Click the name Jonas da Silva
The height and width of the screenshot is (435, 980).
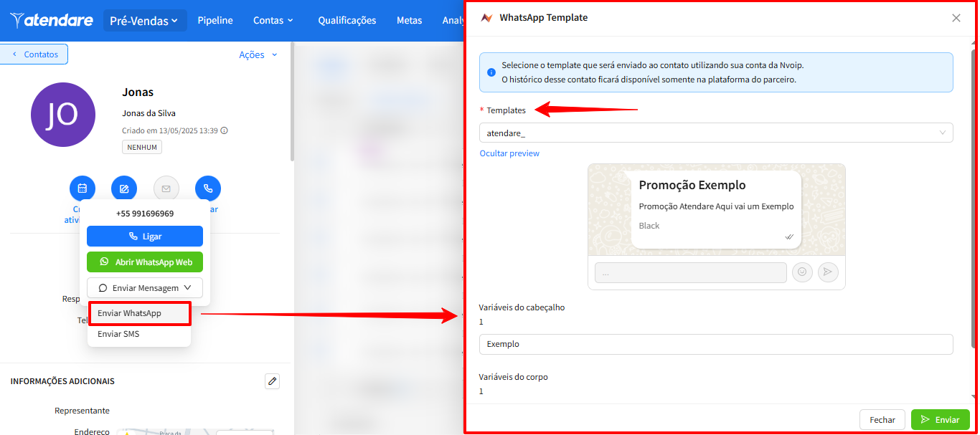coord(149,113)
